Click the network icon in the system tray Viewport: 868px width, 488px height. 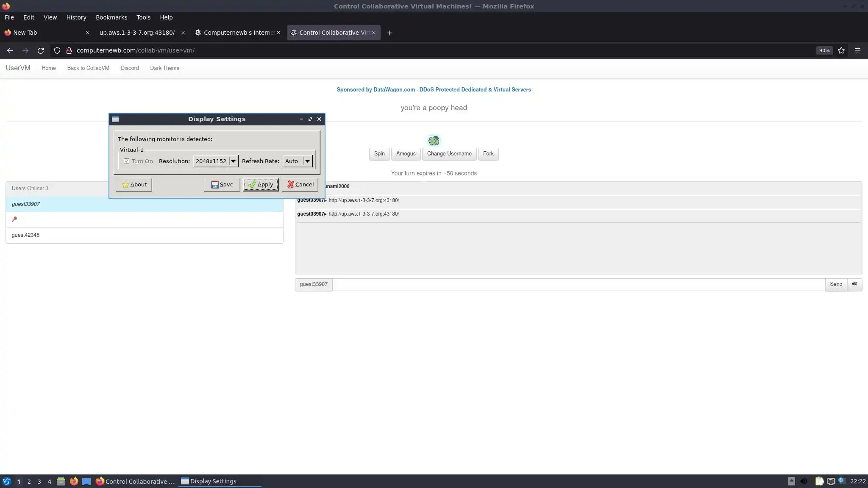tap(831, 481)
